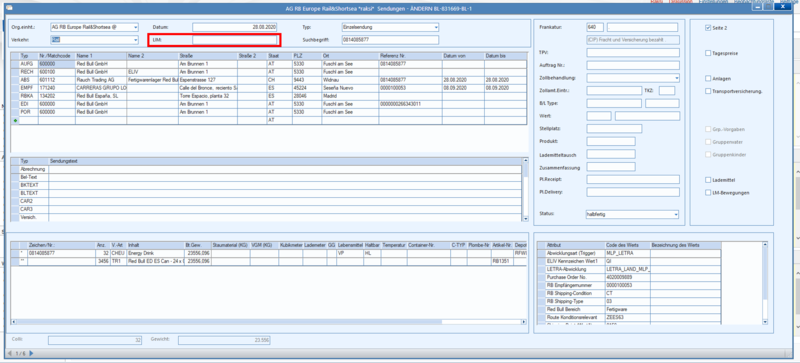Go to previous page with the left arrow beside 1/6

[9, 353]
